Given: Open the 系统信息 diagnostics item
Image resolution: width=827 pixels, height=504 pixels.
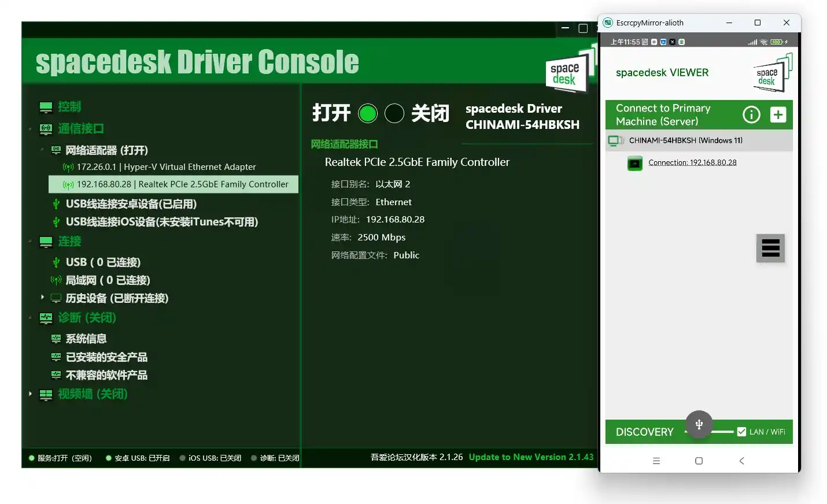Looking at the screenshot, I should (86, 339).
